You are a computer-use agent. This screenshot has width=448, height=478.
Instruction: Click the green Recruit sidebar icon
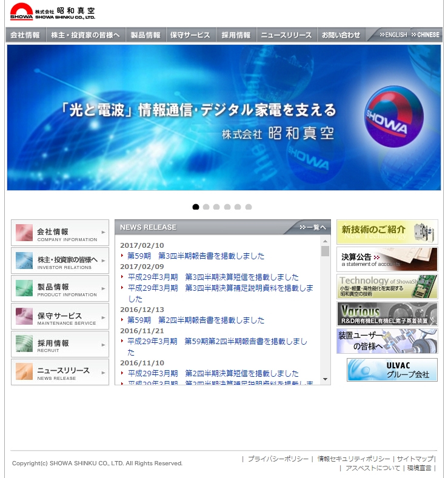24,344
